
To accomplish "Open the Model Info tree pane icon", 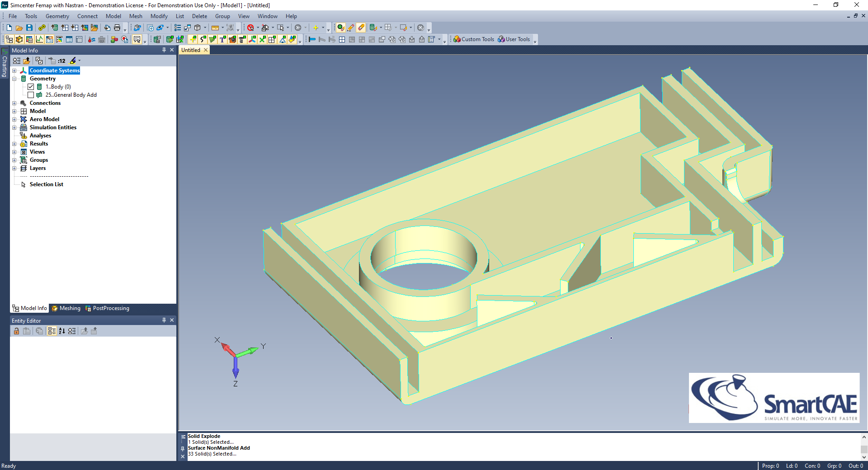I will click(x=9, y=39).
